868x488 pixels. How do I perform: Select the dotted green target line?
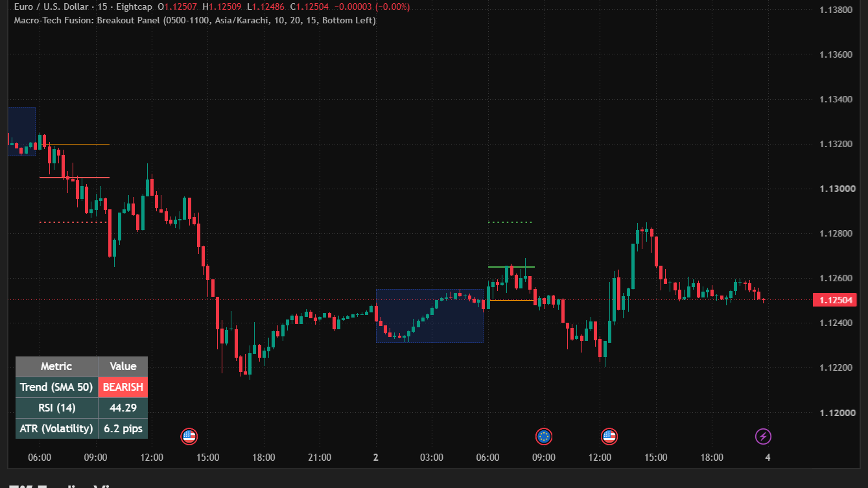tap(510, 222)
